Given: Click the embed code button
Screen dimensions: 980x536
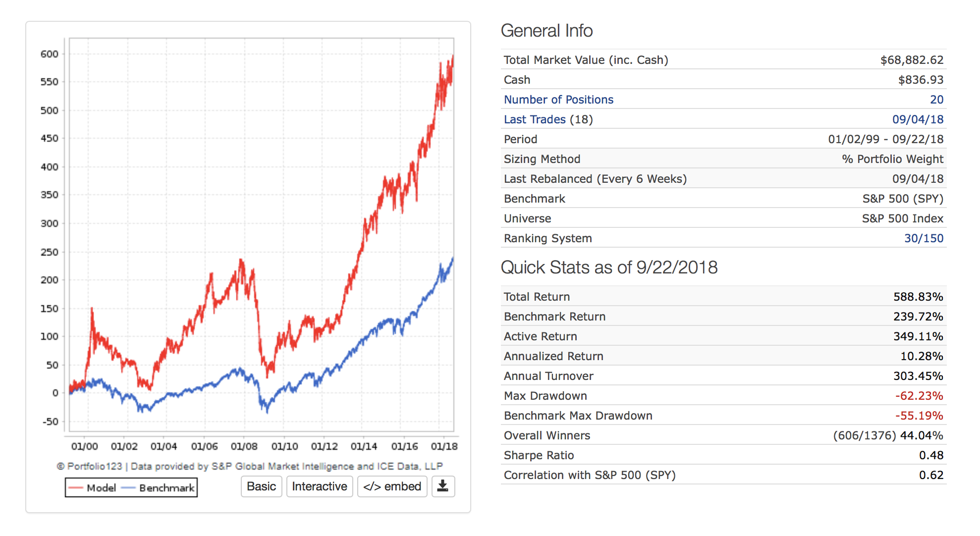Looking at the screenshot, I should pyautogui.click(x=392, y=486).
